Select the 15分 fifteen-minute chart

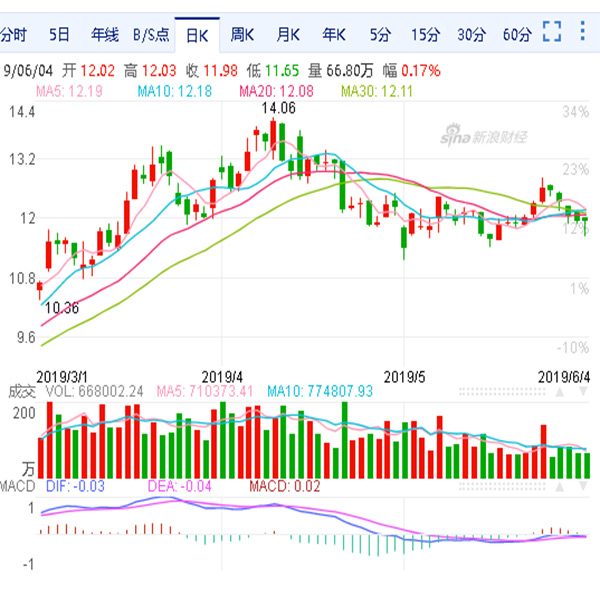tap(425, 34)
